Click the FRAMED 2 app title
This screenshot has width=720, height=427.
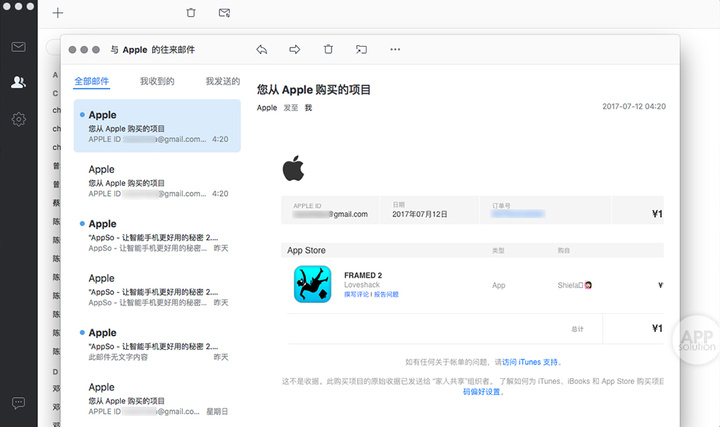point(363,275)
